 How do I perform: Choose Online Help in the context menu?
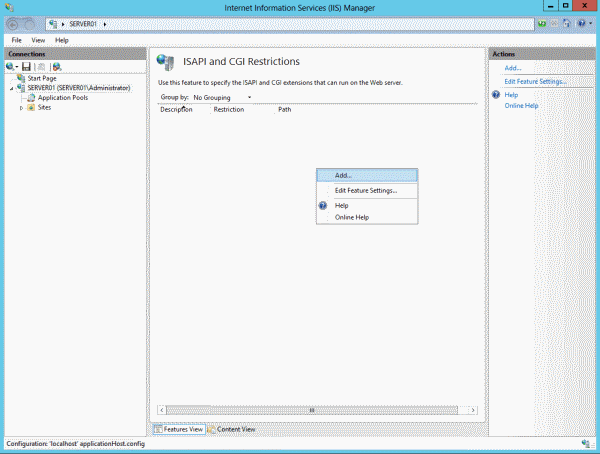click(x=367, y=217)
